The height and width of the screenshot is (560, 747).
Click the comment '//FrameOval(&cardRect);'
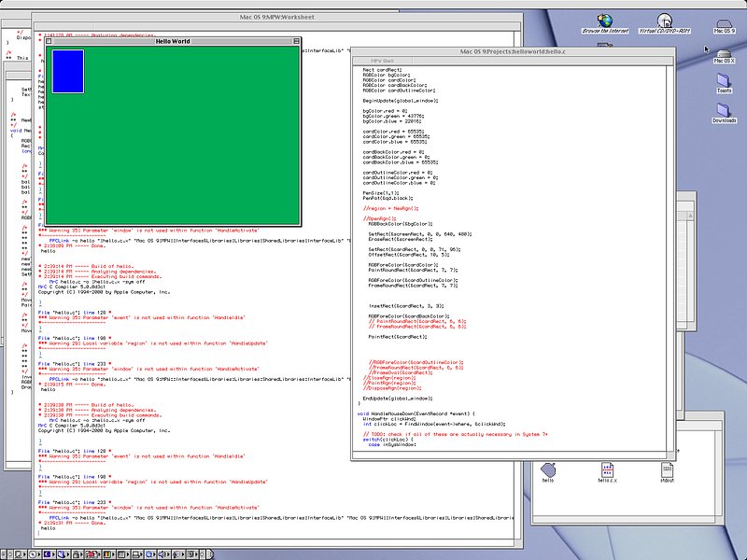pyautogui.click(x=401, y=372)
